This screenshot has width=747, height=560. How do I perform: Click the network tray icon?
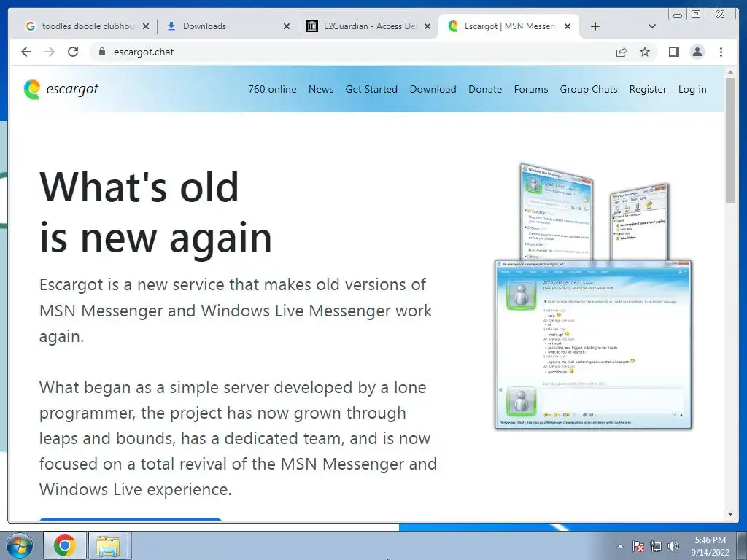[x=656, y=546]
